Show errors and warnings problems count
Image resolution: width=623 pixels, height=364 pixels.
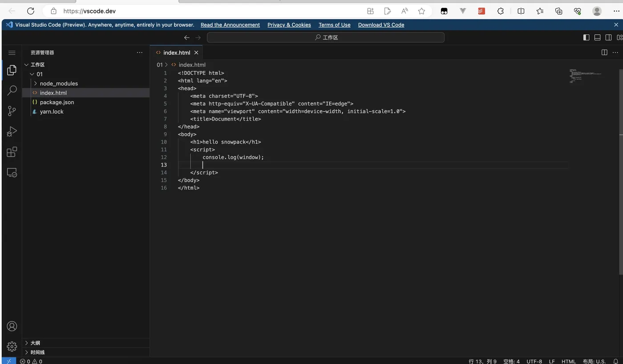tap(31, 361)
